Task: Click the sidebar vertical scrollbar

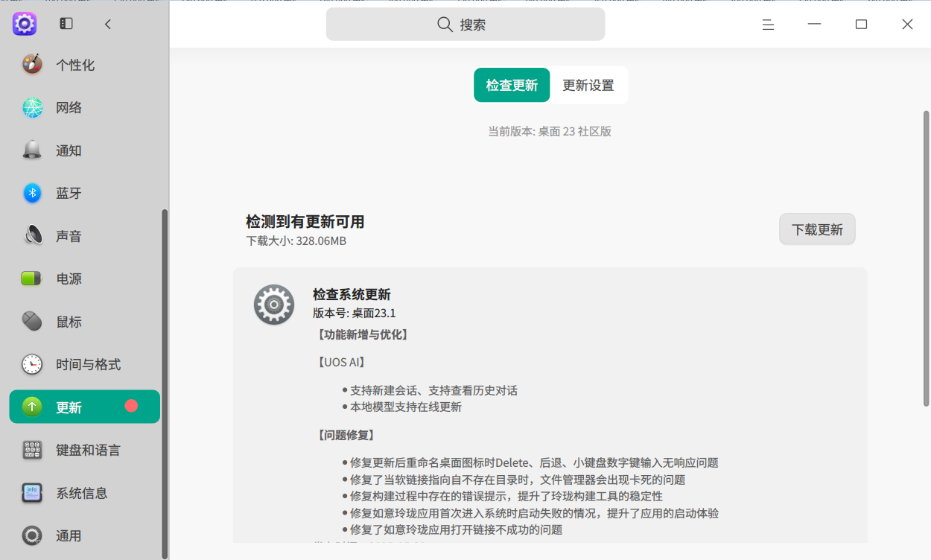Action: (x=165, y=384)
